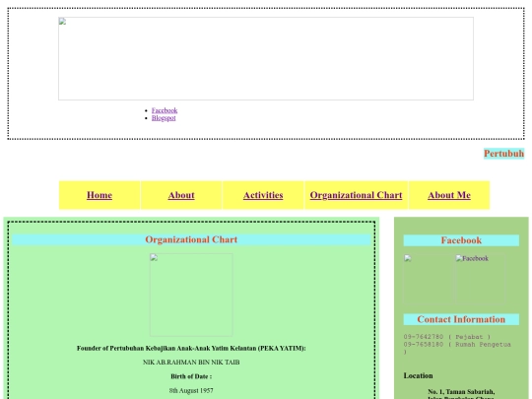Click the Founder of Pertubuhan Kebajikan line
This screenshot has height=399, width=532.
coord(191,348)
